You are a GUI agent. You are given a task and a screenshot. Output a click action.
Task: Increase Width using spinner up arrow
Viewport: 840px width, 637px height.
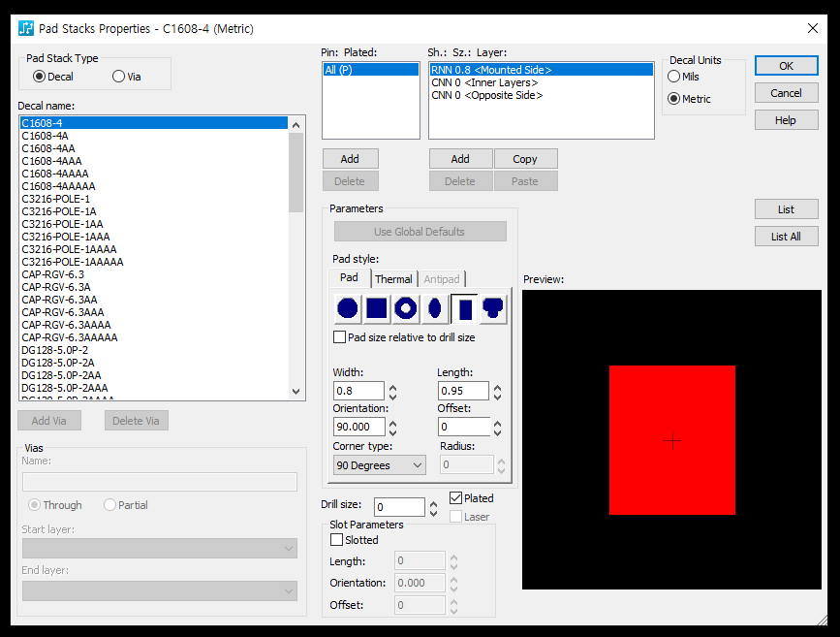pyautogui.click(x=392, y=388)
